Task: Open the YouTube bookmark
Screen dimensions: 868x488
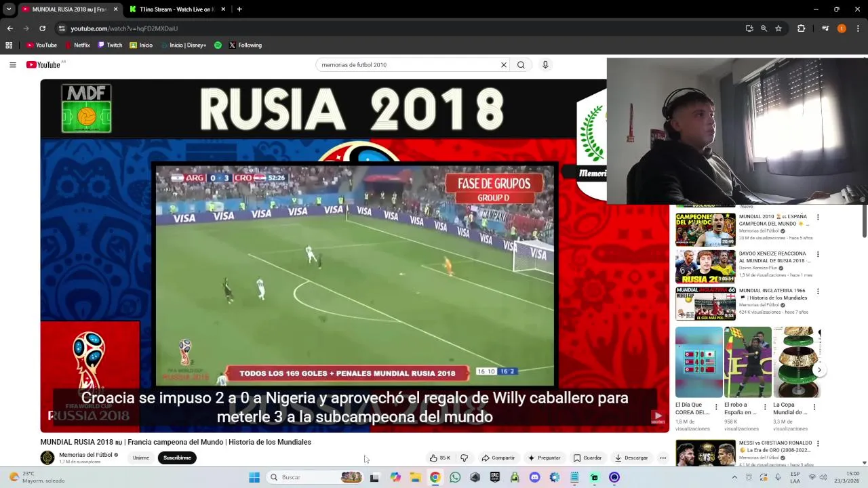Action: pos(41,45)
